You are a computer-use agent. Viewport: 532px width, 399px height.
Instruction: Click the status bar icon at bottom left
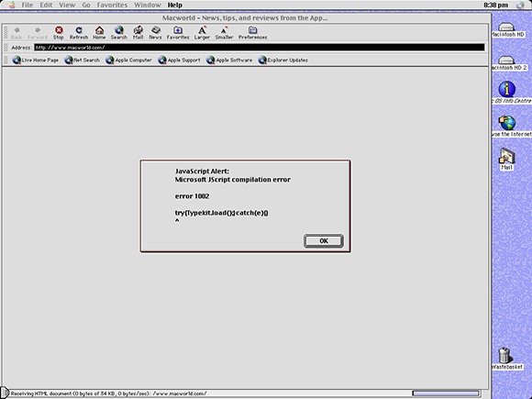click(5, 393)
